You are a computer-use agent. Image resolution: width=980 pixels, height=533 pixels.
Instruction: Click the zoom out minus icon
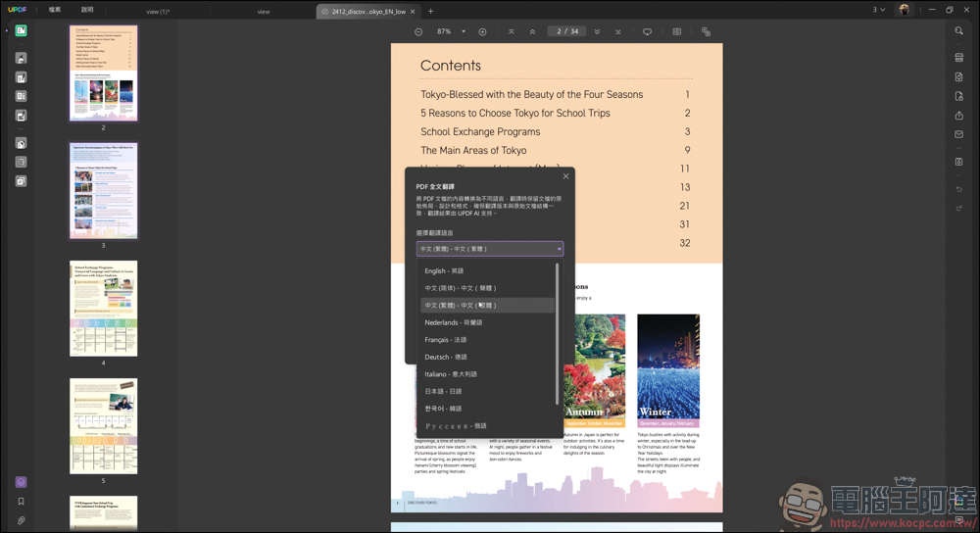coord(418,32)
